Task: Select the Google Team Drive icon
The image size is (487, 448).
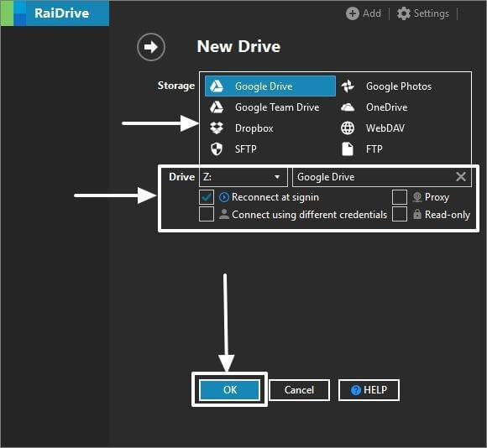Action: pos(217,107)
